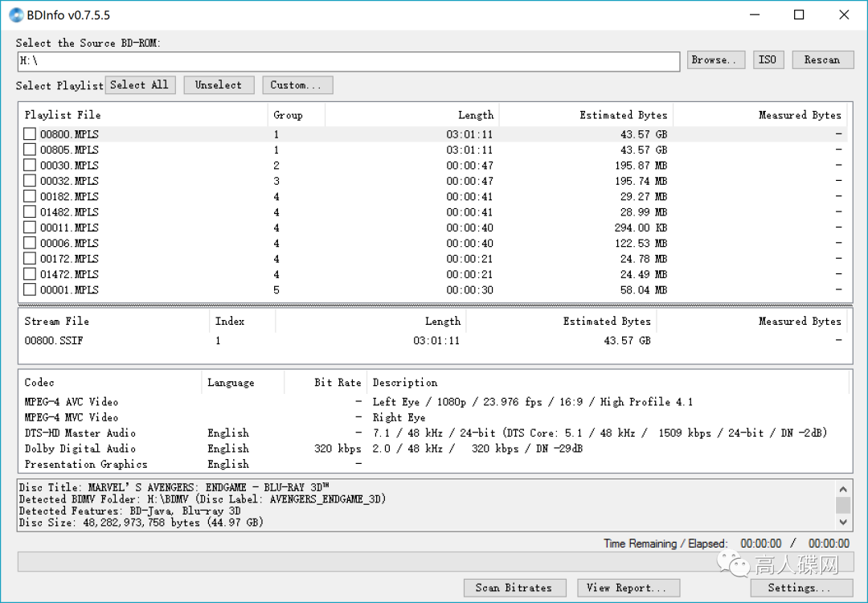
Task: Click the Right Eye description
Action: (x=399, y=417)
